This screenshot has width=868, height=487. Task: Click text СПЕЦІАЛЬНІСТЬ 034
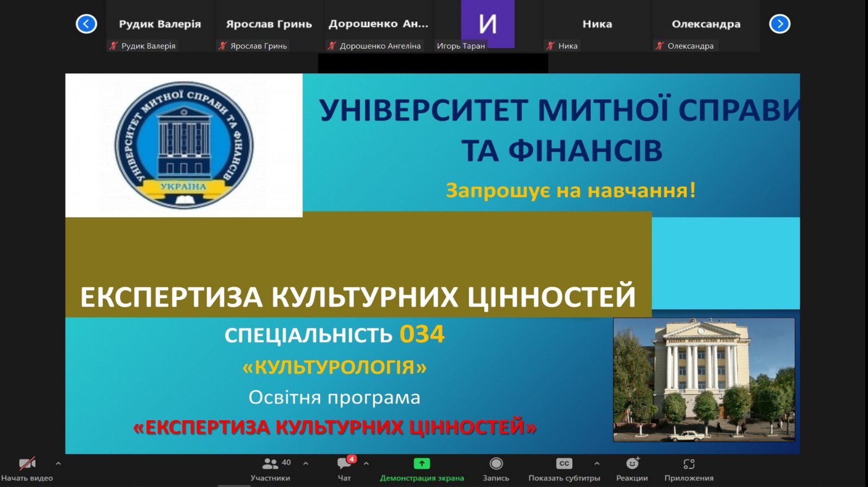(x=335, y=334)
